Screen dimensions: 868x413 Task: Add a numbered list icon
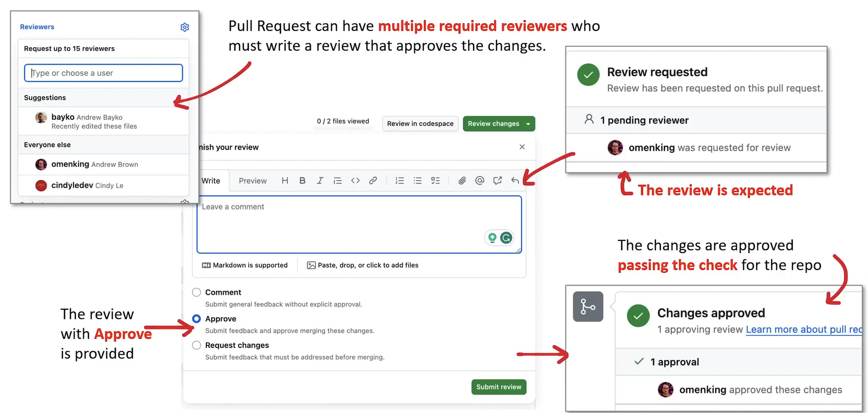(399, 181)
